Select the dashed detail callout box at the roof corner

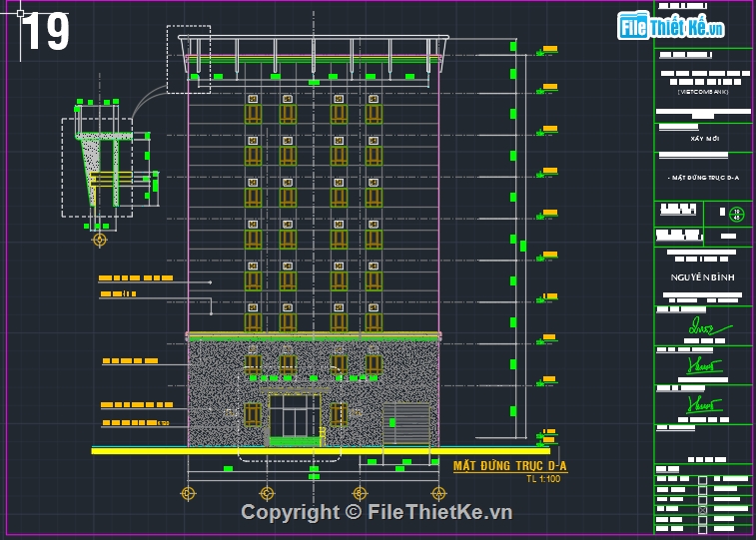[189, 59]
